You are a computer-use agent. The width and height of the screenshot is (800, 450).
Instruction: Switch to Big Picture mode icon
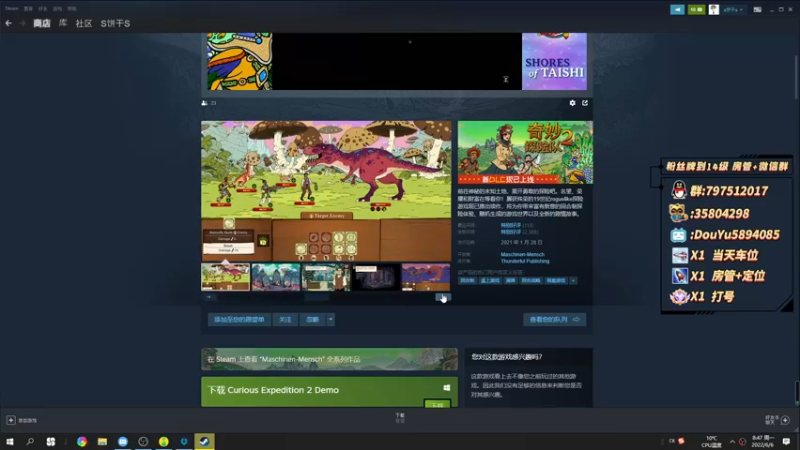pyautogui.click(x=758, y=9)
